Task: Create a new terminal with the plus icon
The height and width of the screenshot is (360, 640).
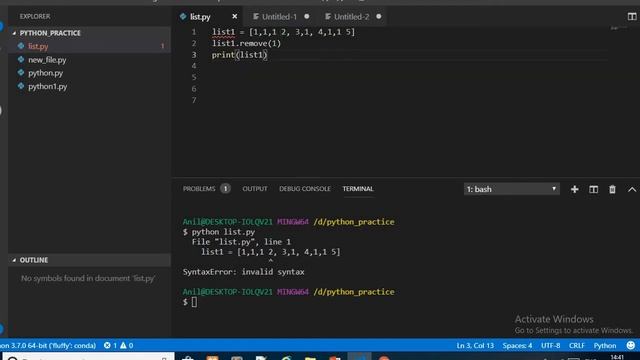Action: [574, 189]
